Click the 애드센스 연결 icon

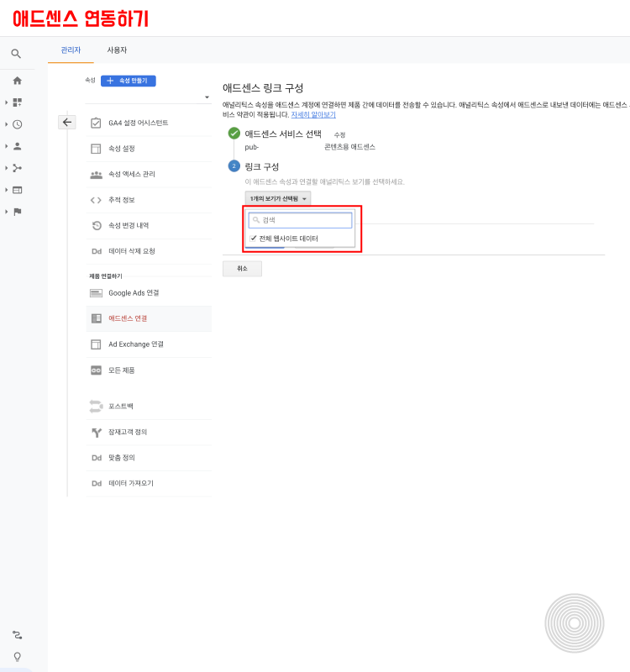coord(97,318)
